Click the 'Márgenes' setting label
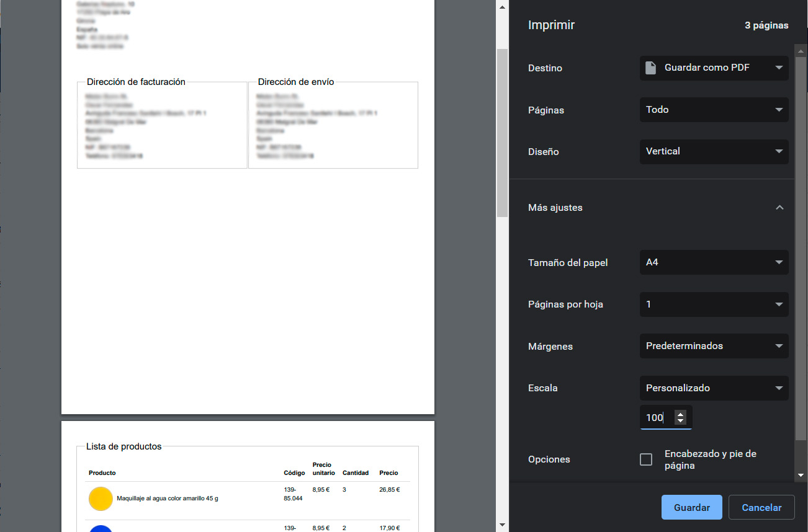This screenshot has height=532, width=808. coord(550,347)
